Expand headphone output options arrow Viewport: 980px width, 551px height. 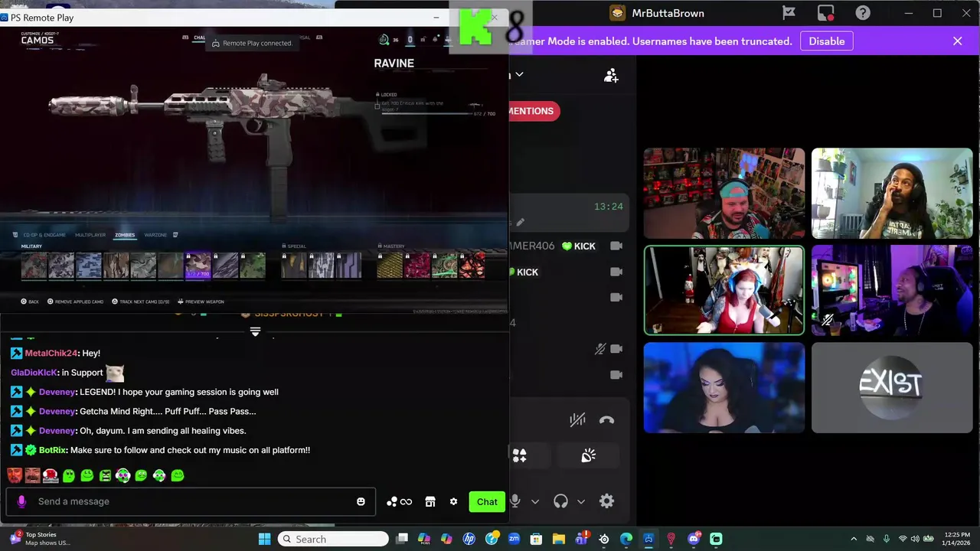581,501
